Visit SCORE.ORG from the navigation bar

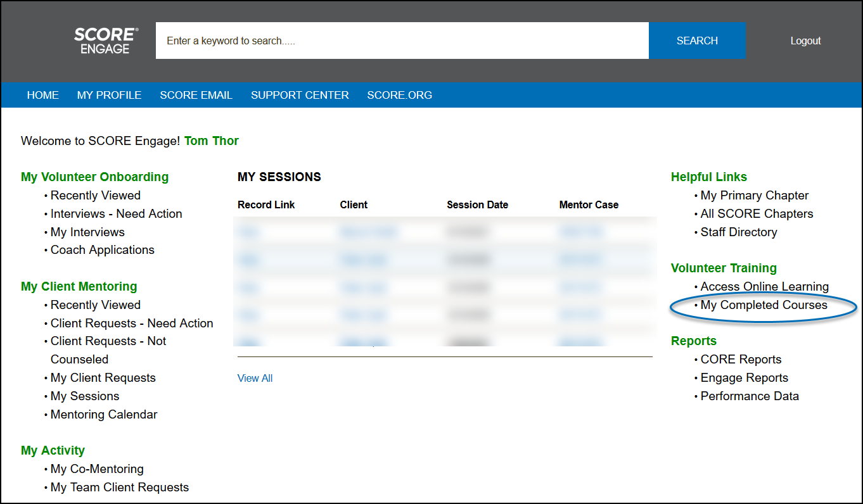(400, 95)
